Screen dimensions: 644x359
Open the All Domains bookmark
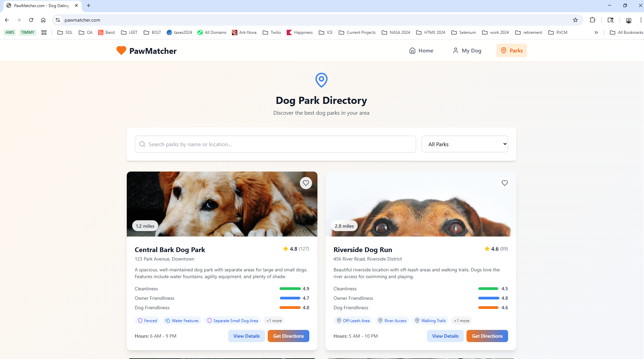pyautogui.click(x=212, y=32)
